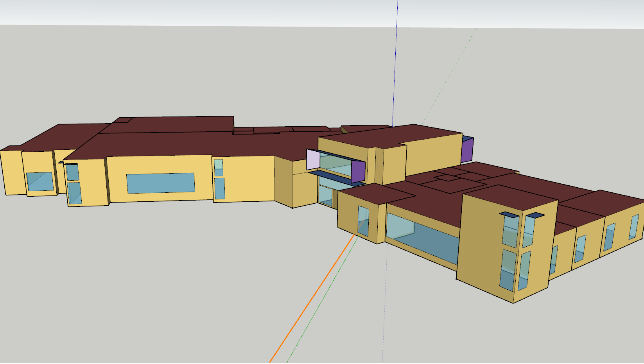644x364 pixels.
Task: Click the window on the far-left wing
Action: (40, 181)
